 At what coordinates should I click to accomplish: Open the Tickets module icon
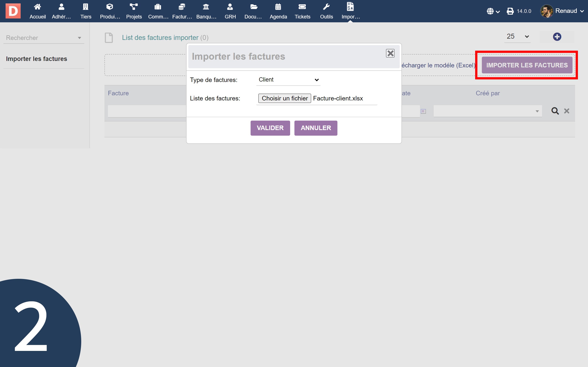302,7
